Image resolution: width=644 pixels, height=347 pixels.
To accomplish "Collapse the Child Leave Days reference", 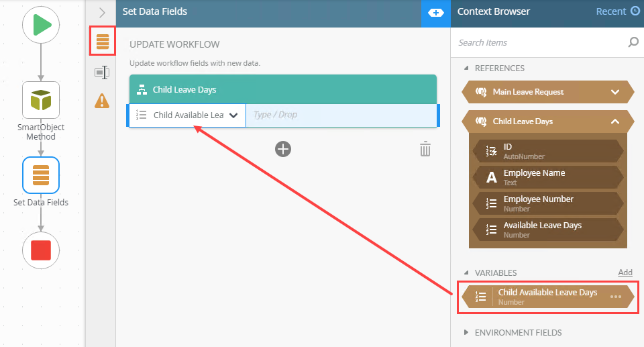I will click(615, 121).
